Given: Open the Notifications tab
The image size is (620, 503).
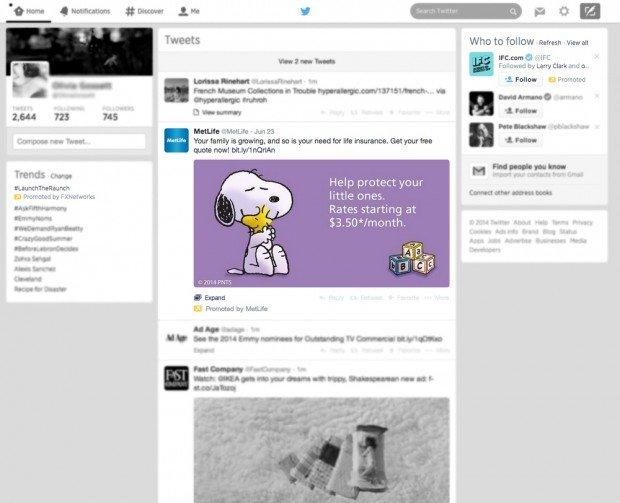Looking at the screenshot, I should [85, 11].
